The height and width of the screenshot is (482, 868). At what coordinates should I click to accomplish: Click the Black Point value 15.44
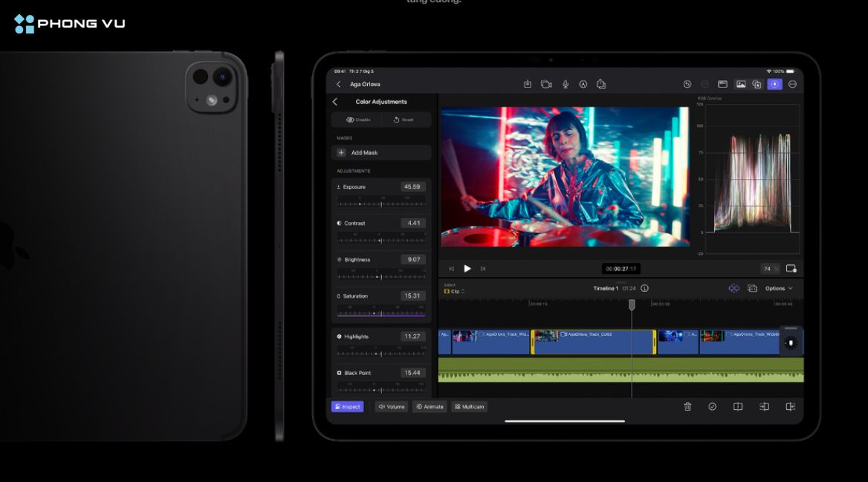click(412, 373)
